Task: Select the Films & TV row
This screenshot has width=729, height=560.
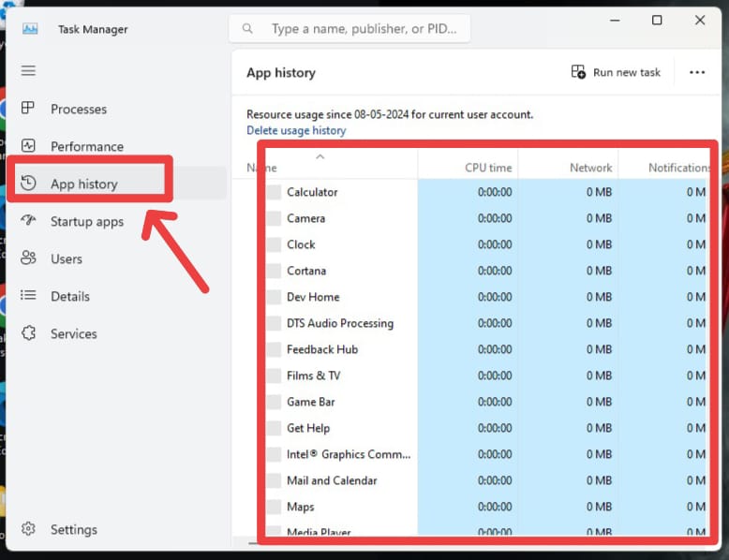Action: 313,376
